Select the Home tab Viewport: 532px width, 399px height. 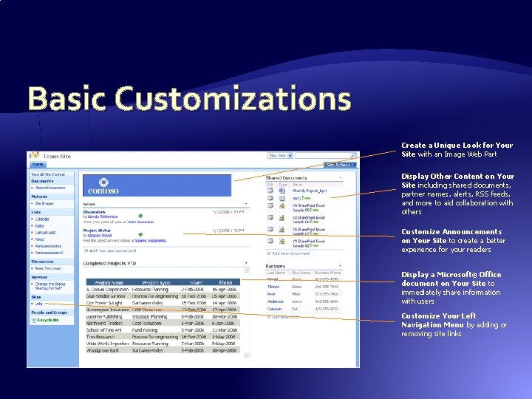(38, 164)
